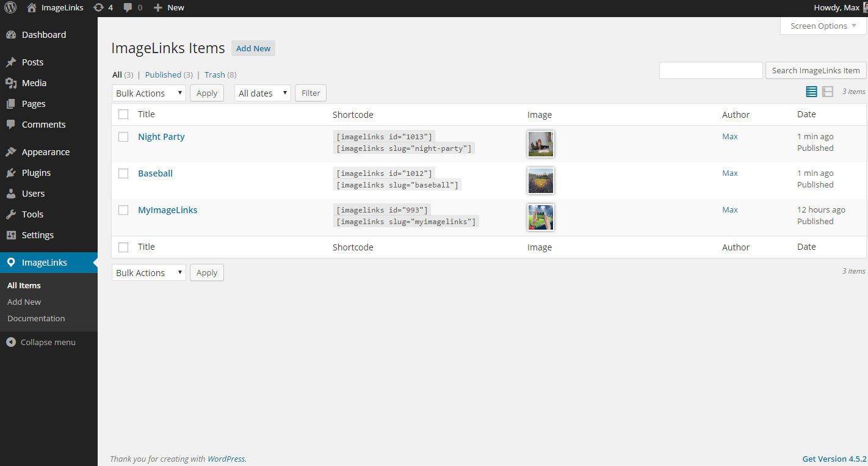
Task: Check the select-all checkbox in the header
Action: (123, 114)
